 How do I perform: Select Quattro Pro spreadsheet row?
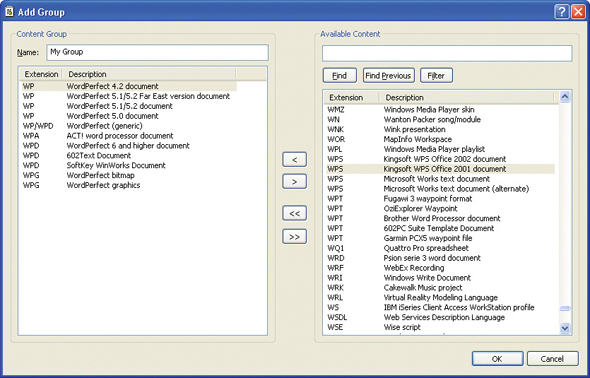point(440,248)
